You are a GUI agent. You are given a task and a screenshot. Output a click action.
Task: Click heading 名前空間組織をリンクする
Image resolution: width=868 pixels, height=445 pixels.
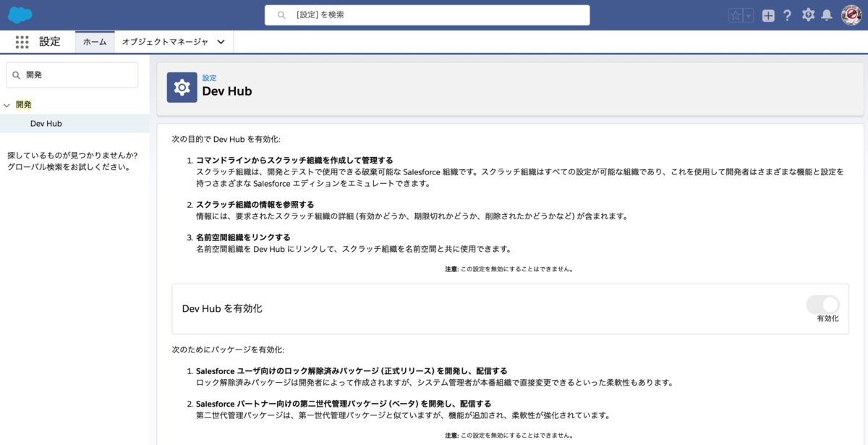[243, 237]
